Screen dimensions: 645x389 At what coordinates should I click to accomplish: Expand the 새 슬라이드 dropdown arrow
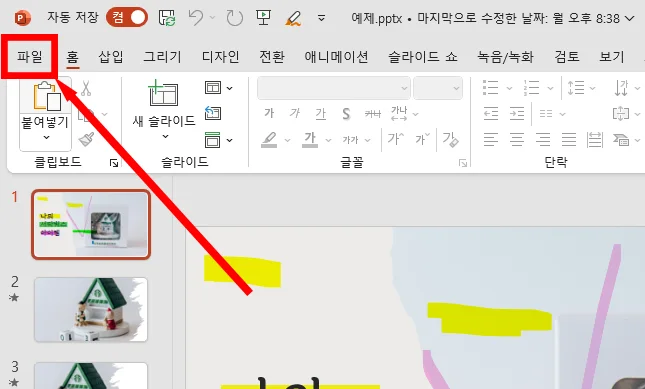[165, 137]
